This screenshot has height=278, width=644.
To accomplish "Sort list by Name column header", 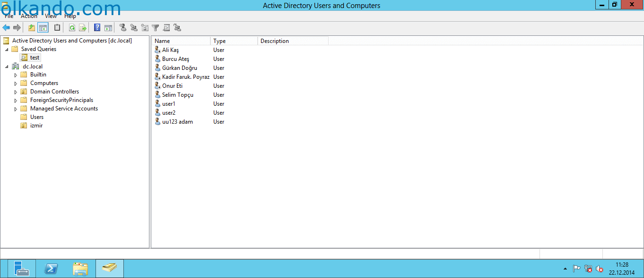I will coord(182,41).
